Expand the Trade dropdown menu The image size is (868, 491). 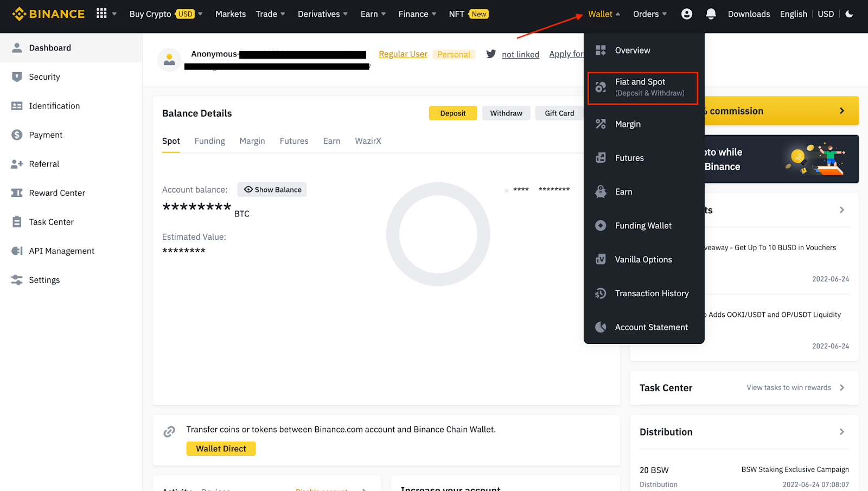click(x=270, y=14)
